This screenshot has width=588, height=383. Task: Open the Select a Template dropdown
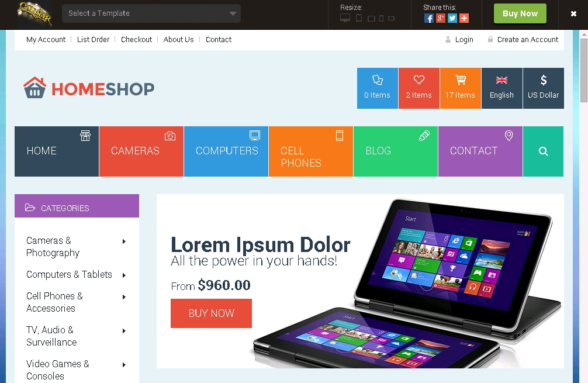151,13
